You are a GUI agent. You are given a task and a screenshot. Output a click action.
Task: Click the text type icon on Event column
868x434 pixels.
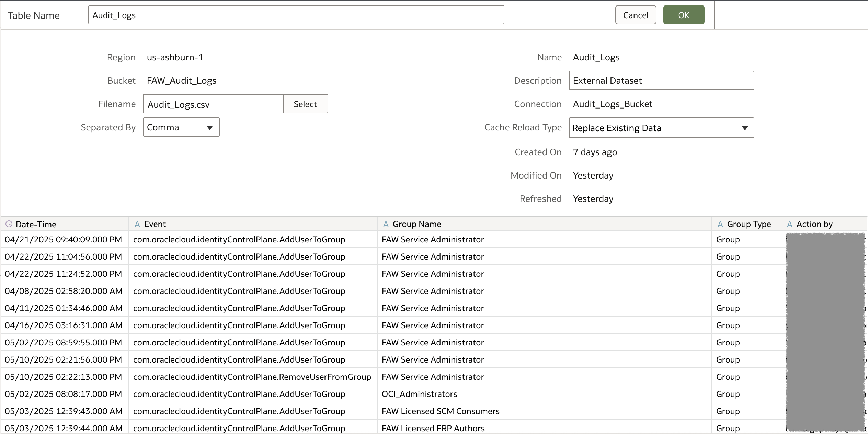(x=137, y=224)
